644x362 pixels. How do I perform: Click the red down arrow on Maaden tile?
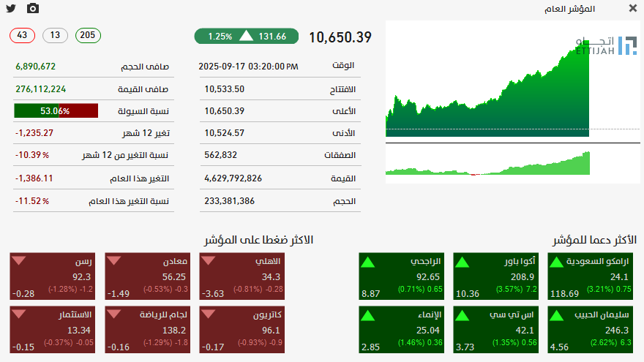click(x=113, y=260)
